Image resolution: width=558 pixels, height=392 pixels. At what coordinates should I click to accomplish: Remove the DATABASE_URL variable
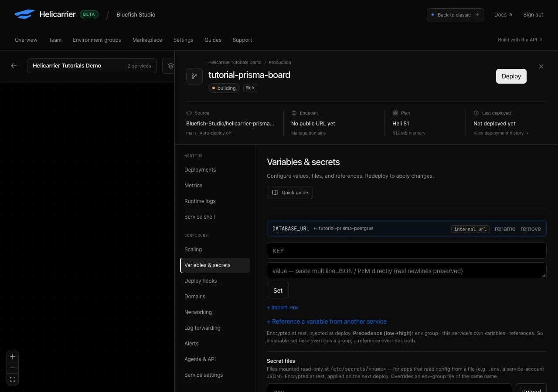point(531,229)
